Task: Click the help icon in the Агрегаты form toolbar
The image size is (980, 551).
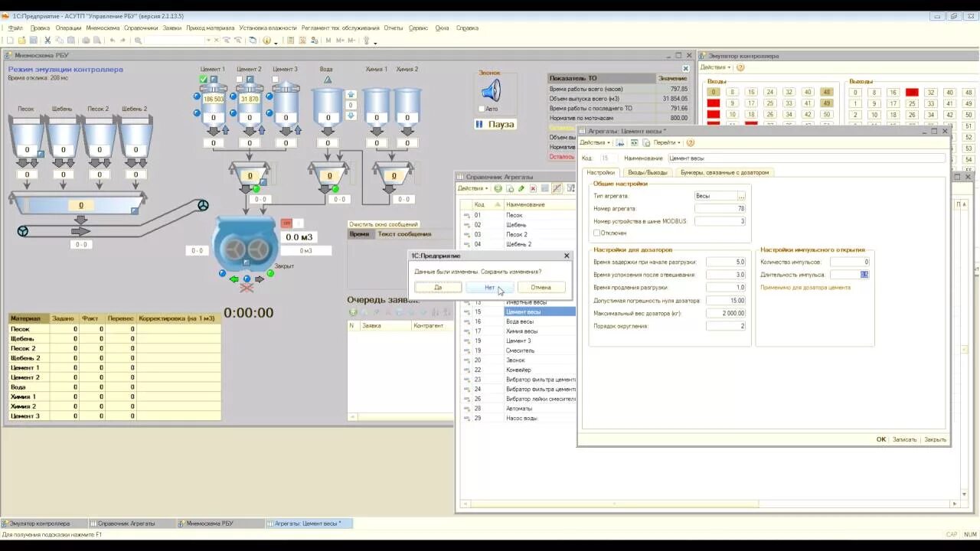Action: click(x=690, y=142)
